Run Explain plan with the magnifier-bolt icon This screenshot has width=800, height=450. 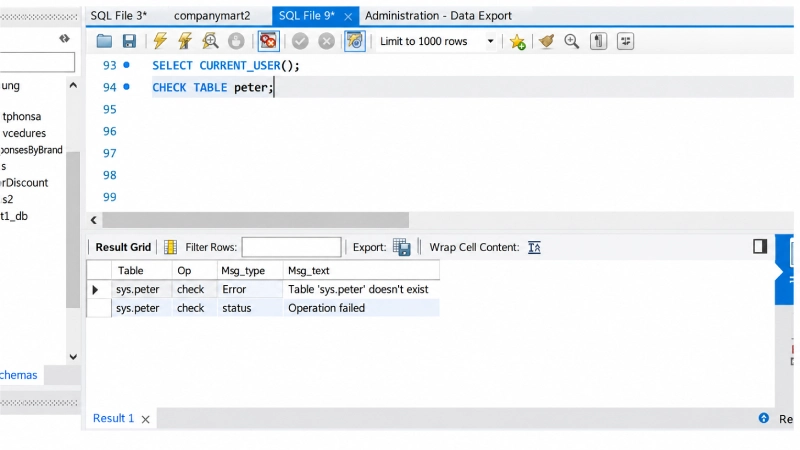[x=210, y=41]
